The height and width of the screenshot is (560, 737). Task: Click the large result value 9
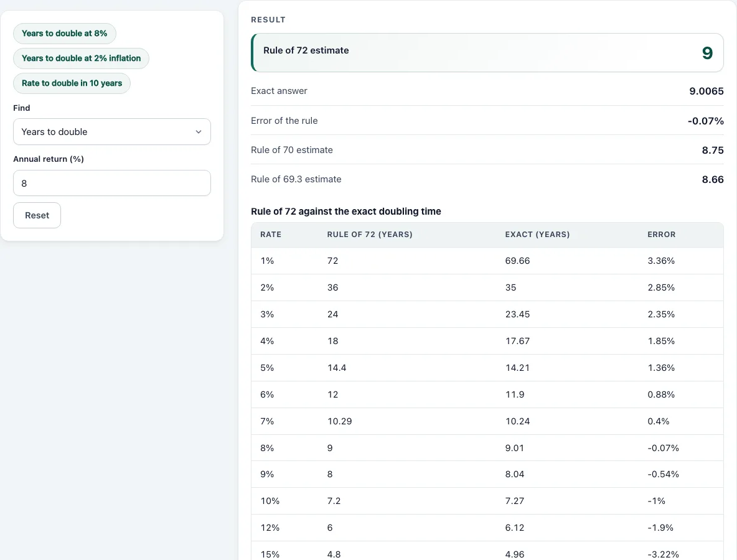pos(707,53)
